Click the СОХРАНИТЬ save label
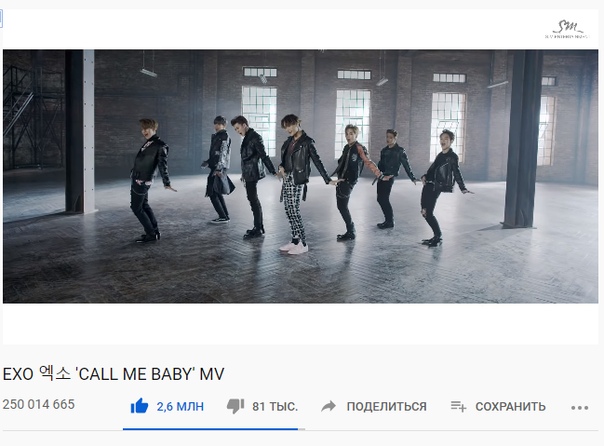Screen dimensions: 604x446 [x=510, y=407]
